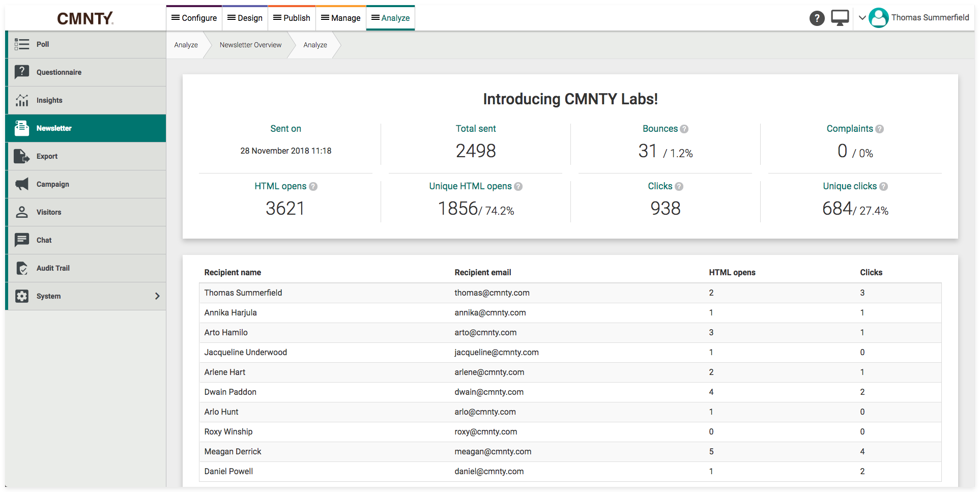
Task: Click the Clicks help tooltip icon
Action: 679,187
